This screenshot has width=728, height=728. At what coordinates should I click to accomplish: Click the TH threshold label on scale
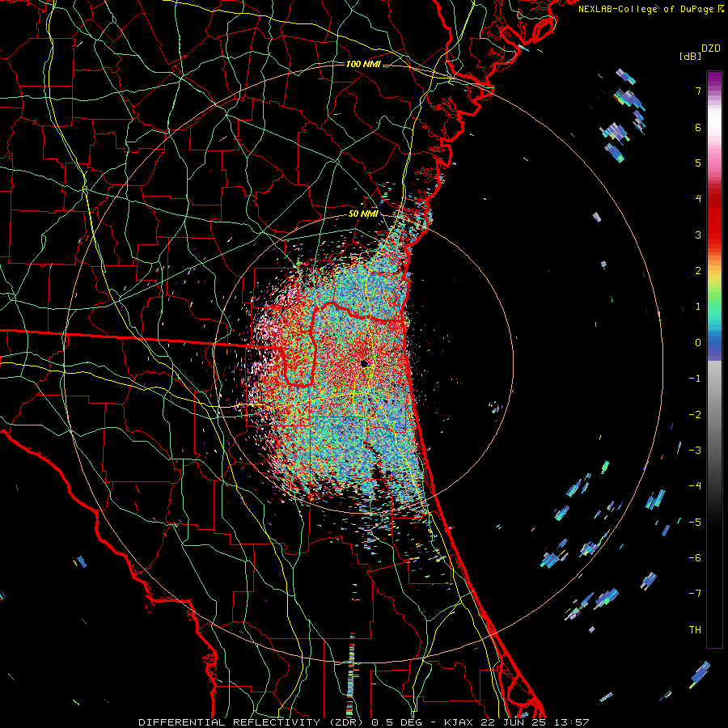pos(695,630)
